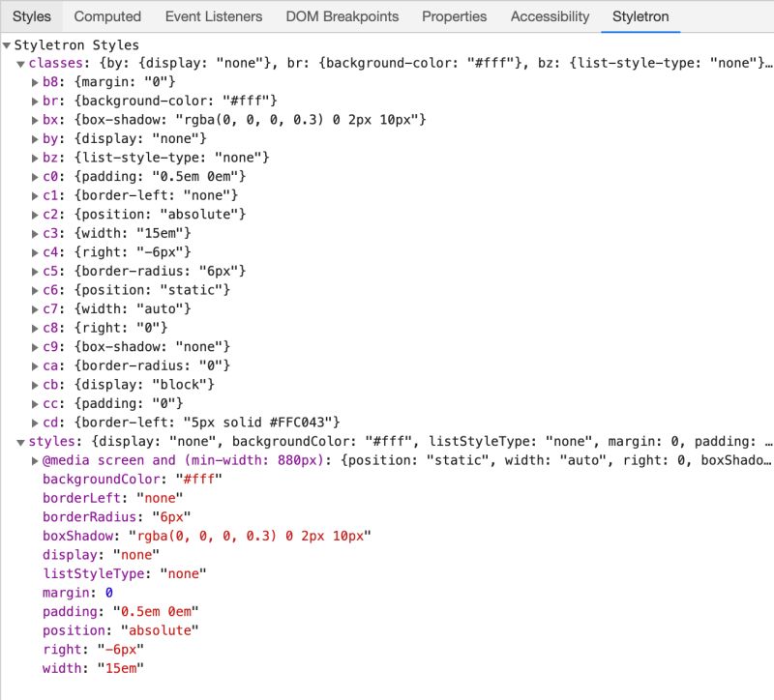Expand the cb display block entry
Screen dimensions: 774x700
[x=35, y=385]
